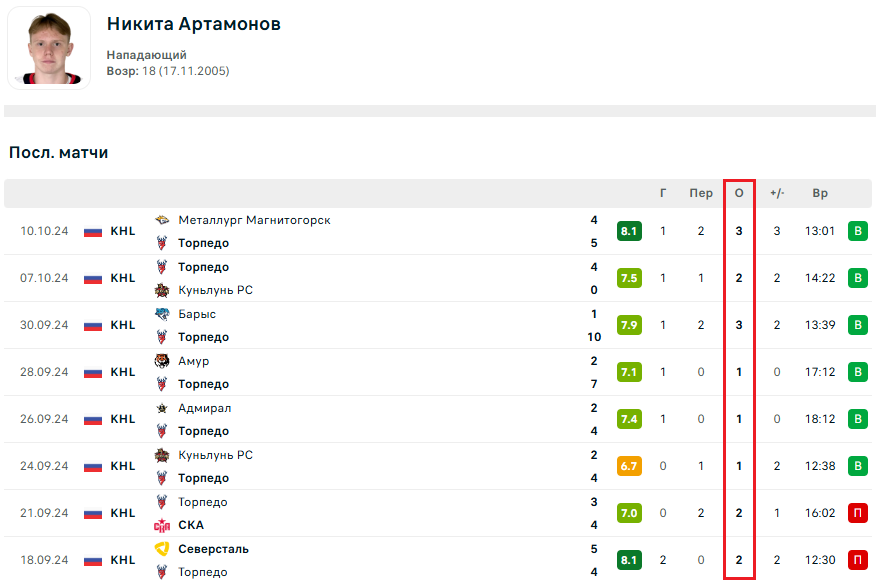Click the Kunlun RS logo in 07.10.24 match
Screen dimensions: 876x585
162,290
